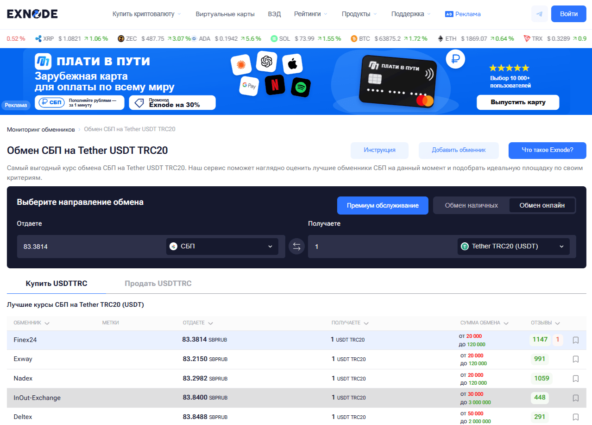Click the ETH ticker icon
Image resolution: width=592 pixels, height=425 pixels.
click(x=440, y=38)
